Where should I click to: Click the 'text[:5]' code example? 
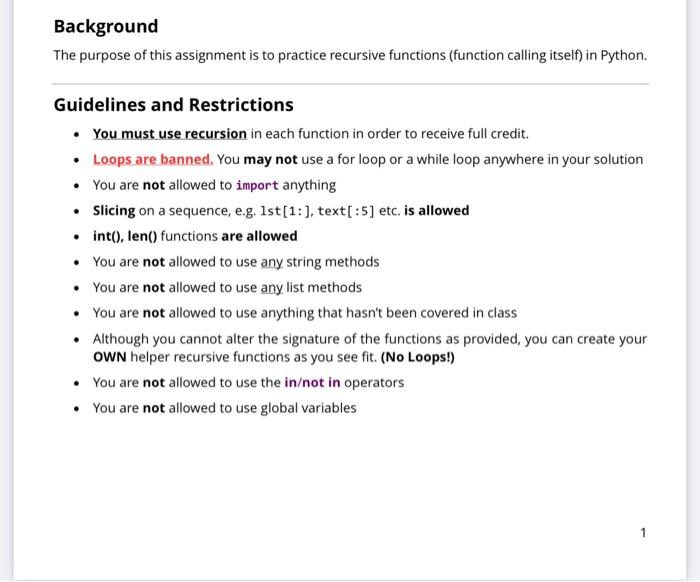coord(346,211)
